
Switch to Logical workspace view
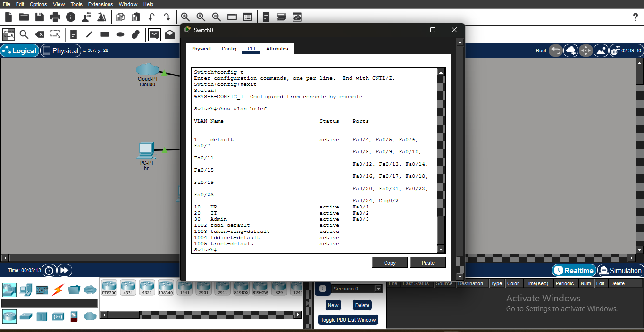pyautogui.click(x=20, y=50)
